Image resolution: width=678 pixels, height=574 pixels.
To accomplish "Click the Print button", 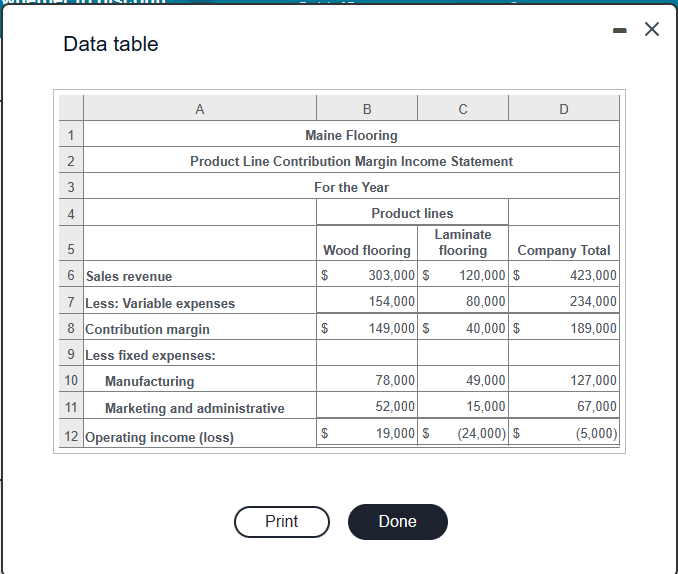I will coord(281,522).
